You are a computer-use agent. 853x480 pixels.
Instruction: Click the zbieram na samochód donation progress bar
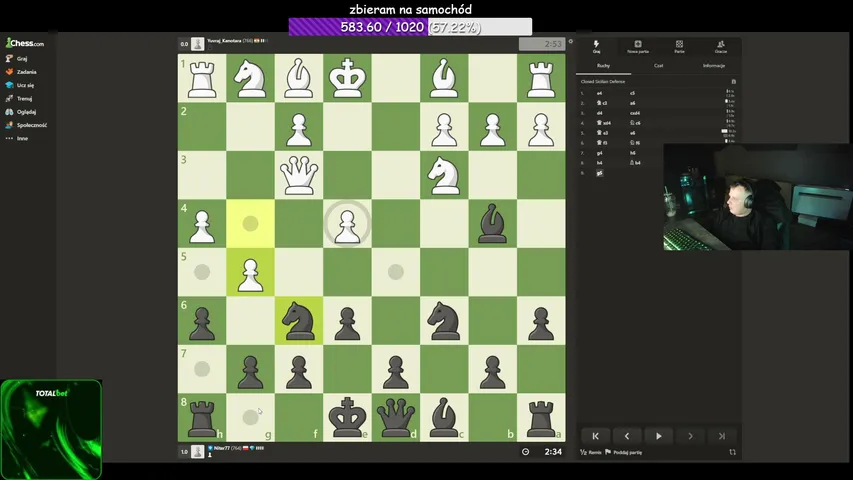point(410,27)
